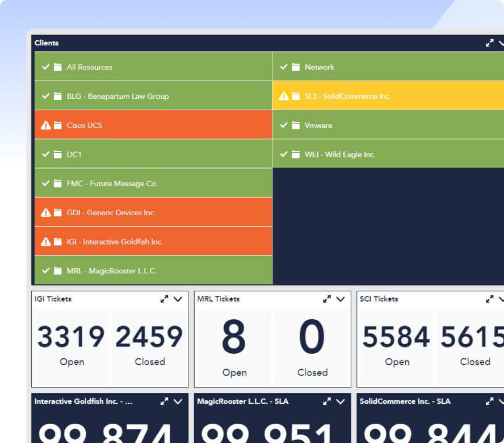This screenshot has width=504, height=443.
Task: Select WEI - Wild Eagle Inc. row label
Action: (340, 154)
